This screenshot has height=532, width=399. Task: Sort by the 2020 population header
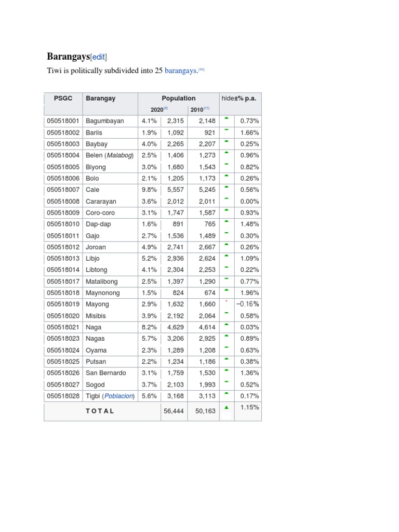coord(157,110)
